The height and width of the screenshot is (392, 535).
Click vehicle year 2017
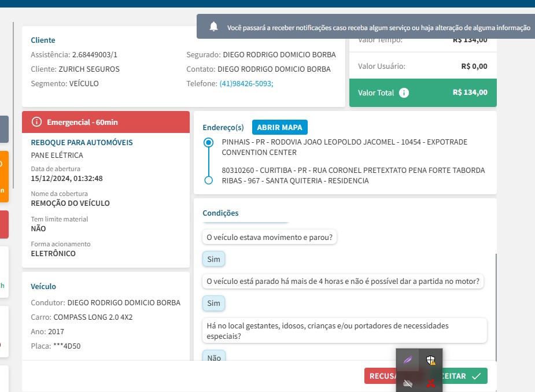point(56,332)
